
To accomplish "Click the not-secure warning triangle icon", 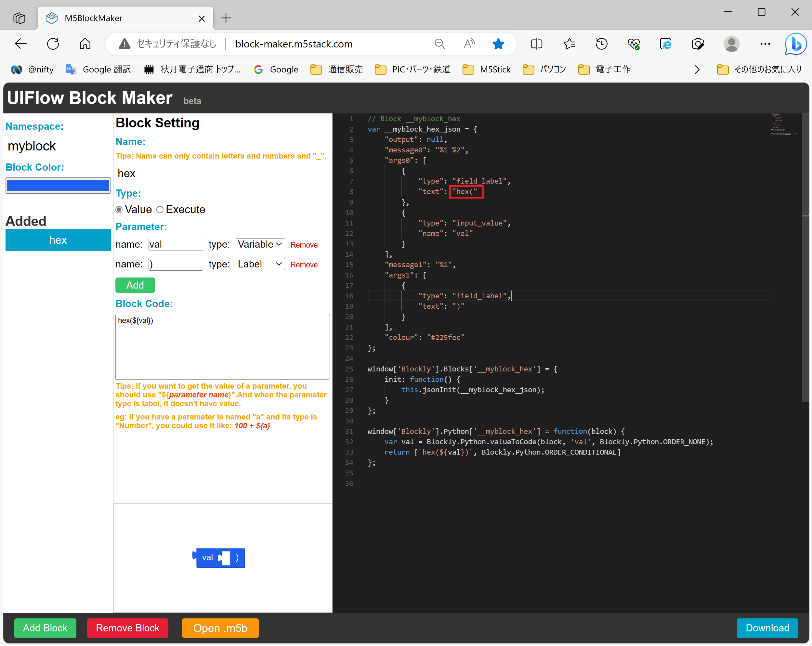I will coord(124,44).
